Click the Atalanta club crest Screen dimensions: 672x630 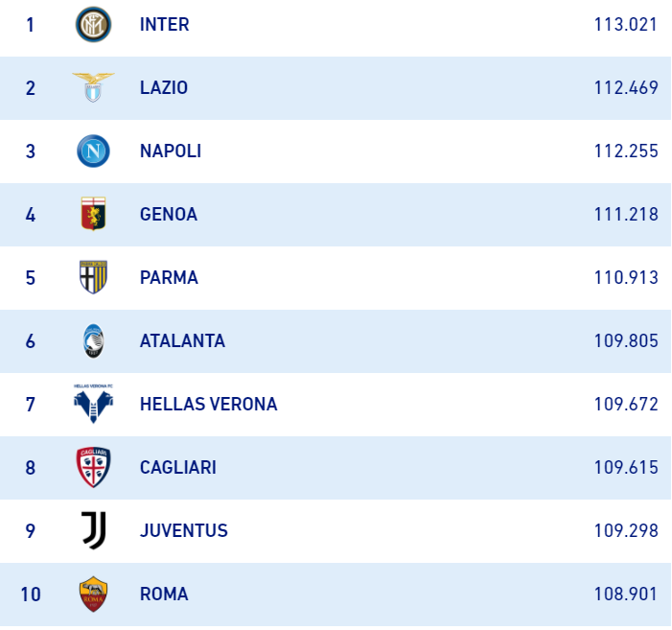tap(93, 340)
